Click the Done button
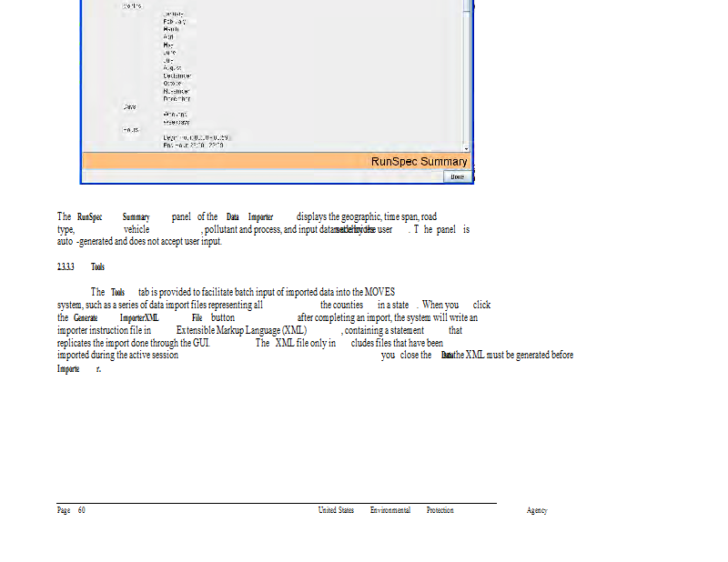The height and width of the screenshot is (562, 728). pyautogui.click(x=457, y=176)
